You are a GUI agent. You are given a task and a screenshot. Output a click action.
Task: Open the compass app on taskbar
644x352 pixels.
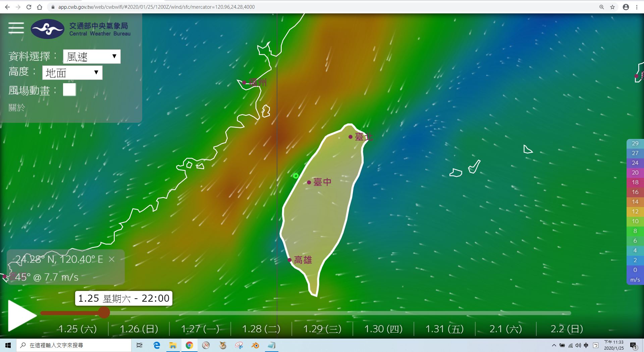pos(206,345)
